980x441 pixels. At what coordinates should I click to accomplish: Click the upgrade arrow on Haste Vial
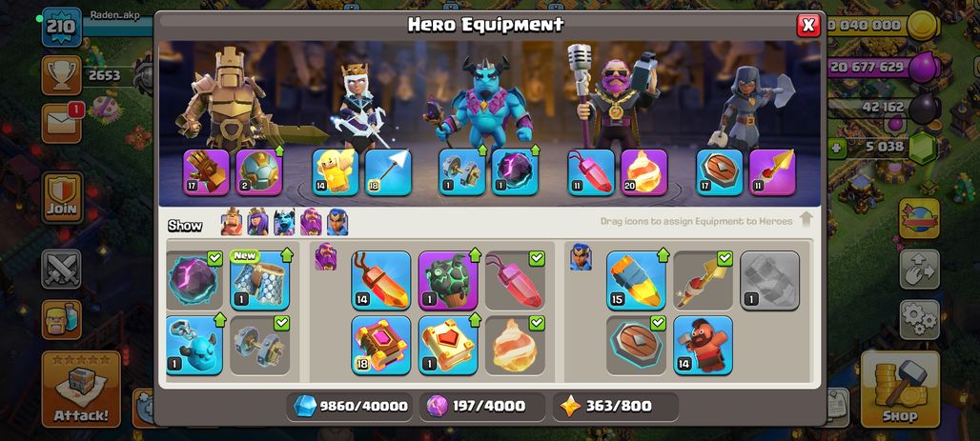pos(664,255)
